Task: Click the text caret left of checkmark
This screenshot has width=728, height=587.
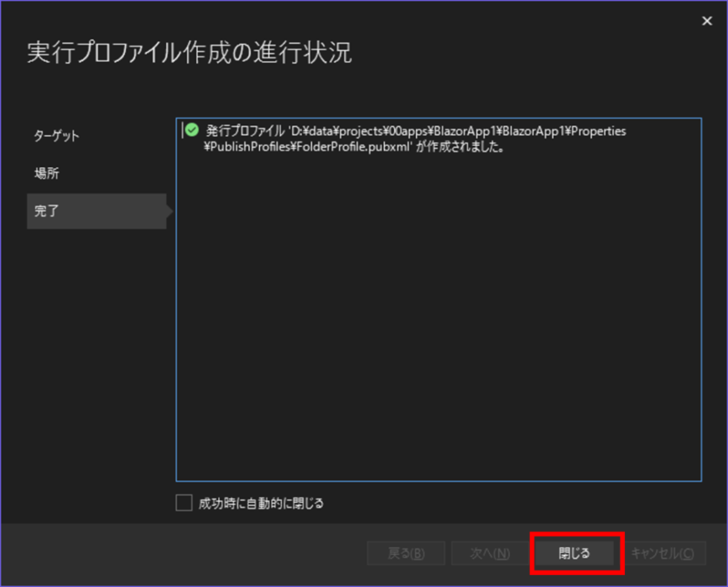Action: [181, 130]
